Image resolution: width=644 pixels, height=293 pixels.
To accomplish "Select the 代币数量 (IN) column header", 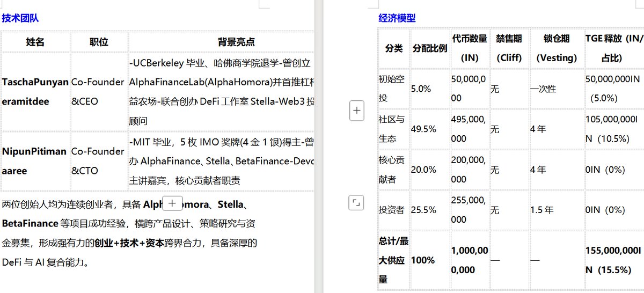I will [470, 48].
